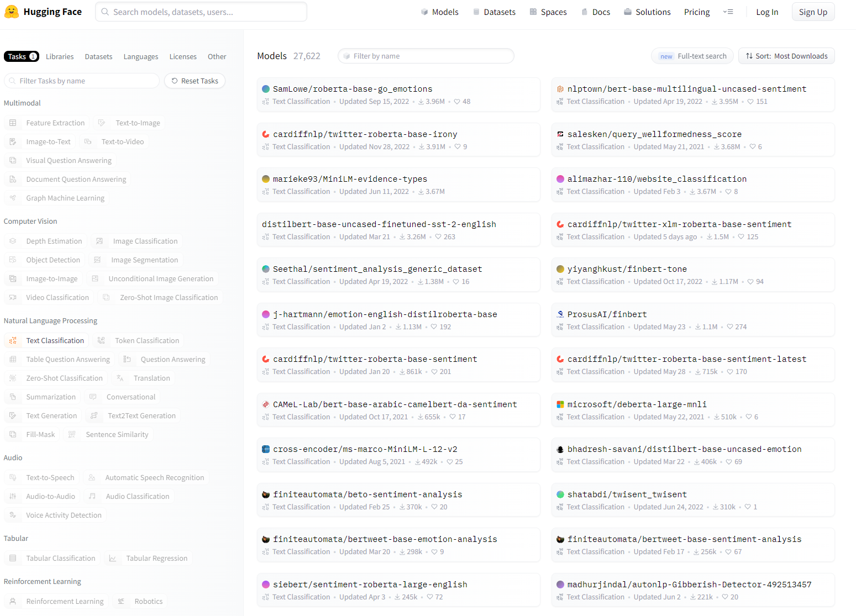856x616 pixels.
Task: Click the Graph Machine Learning icon
Action: coord(13,198)
